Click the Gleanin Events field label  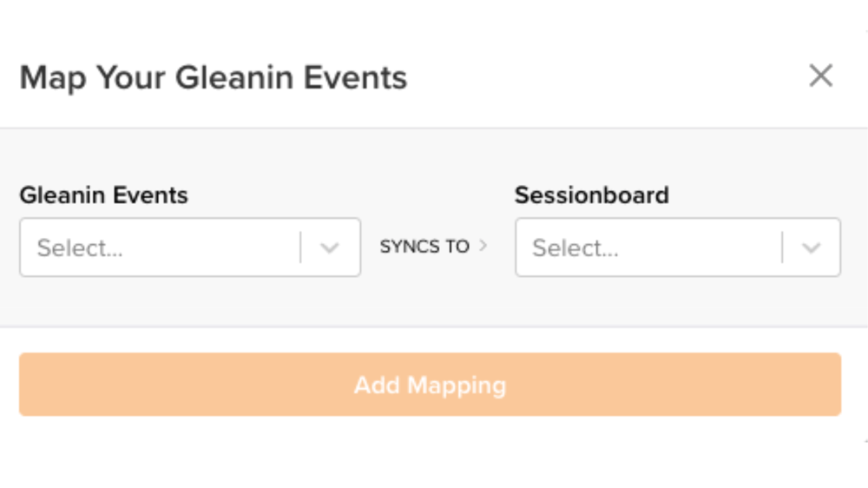pos(103,195)
